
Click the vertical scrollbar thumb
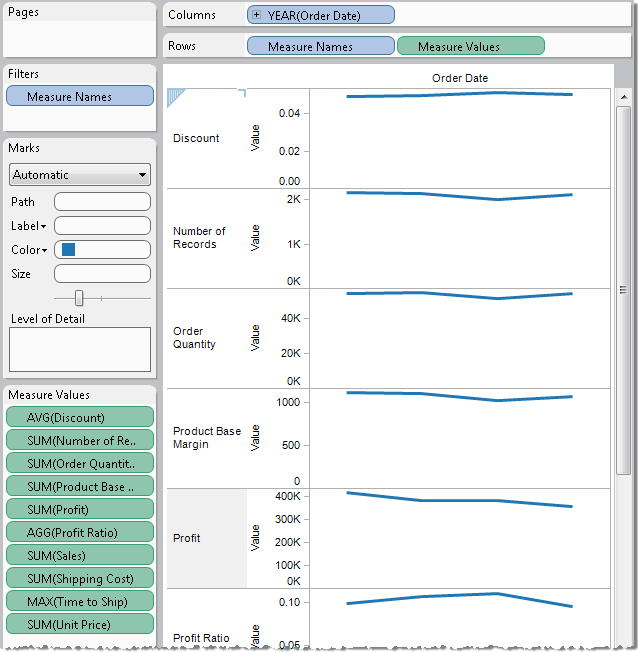click(x=623, y=290)
